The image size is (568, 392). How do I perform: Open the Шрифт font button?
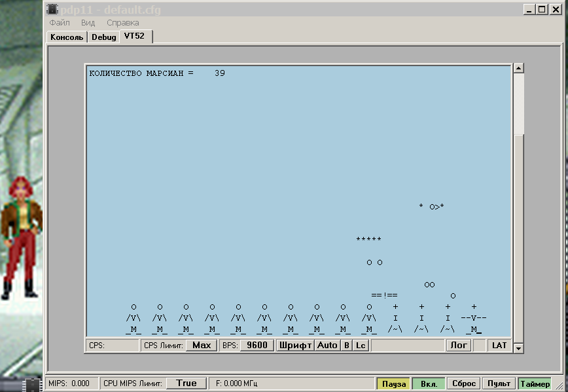pos(295,346)
